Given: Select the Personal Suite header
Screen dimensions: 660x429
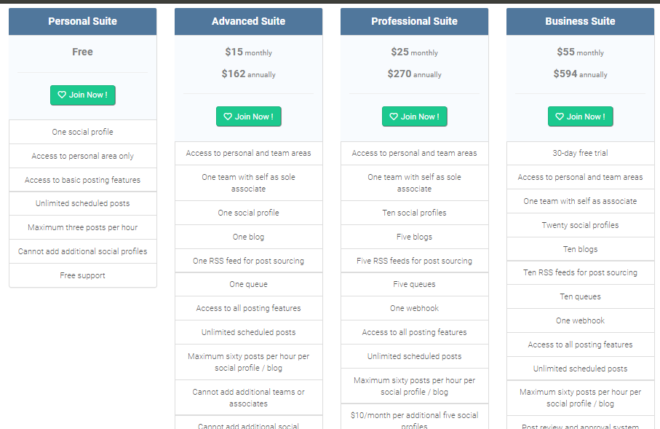Looking at the screenshot, I should tap(82, 21).
